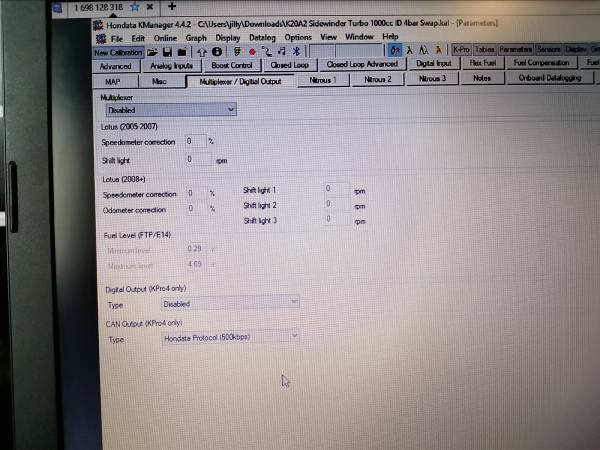
Task: Click the Lotus 2005-2007 Shift light rpm field
Action: pos(198,158)
